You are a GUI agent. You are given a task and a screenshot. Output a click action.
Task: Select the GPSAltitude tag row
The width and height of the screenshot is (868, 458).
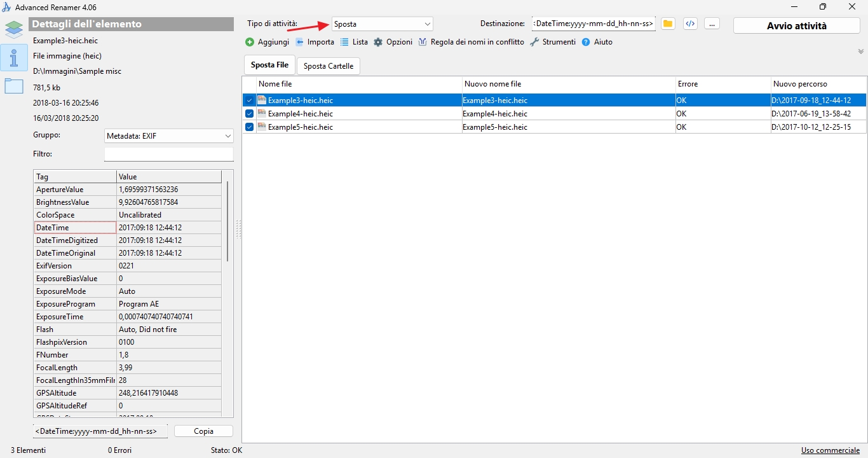coord(128,393)
